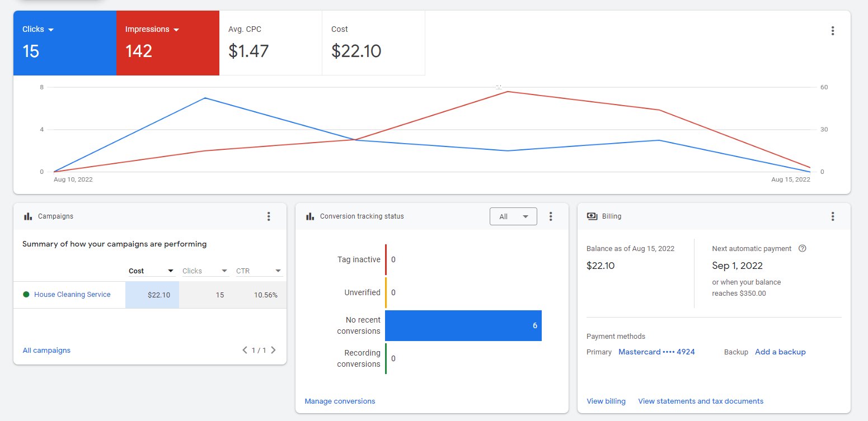Click the Billing card money icon

(592, 216)
